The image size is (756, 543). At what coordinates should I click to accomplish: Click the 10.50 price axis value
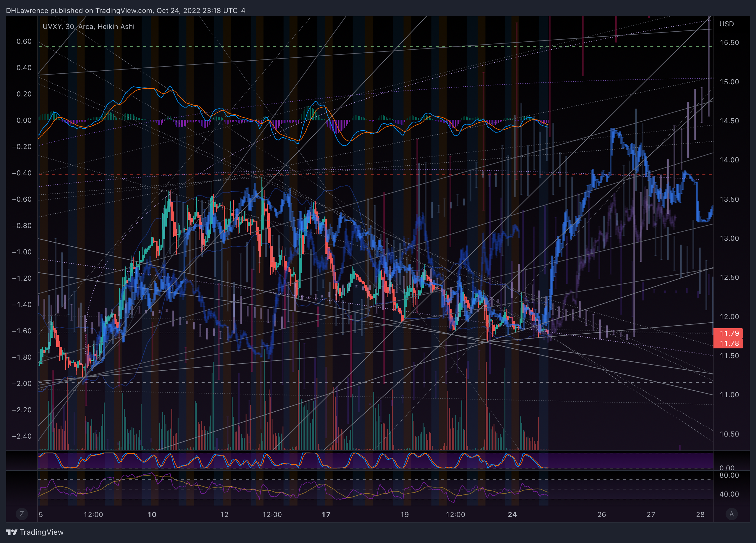tap(729, 434)
